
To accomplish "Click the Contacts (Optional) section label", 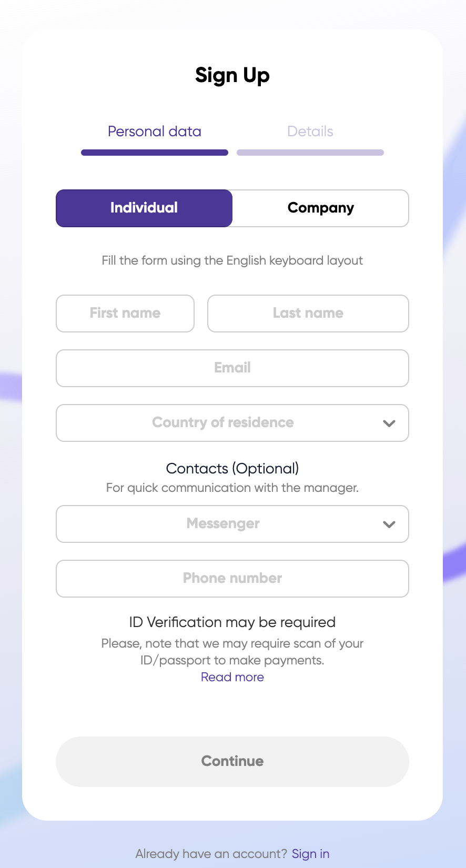I will tap(232, 468).
